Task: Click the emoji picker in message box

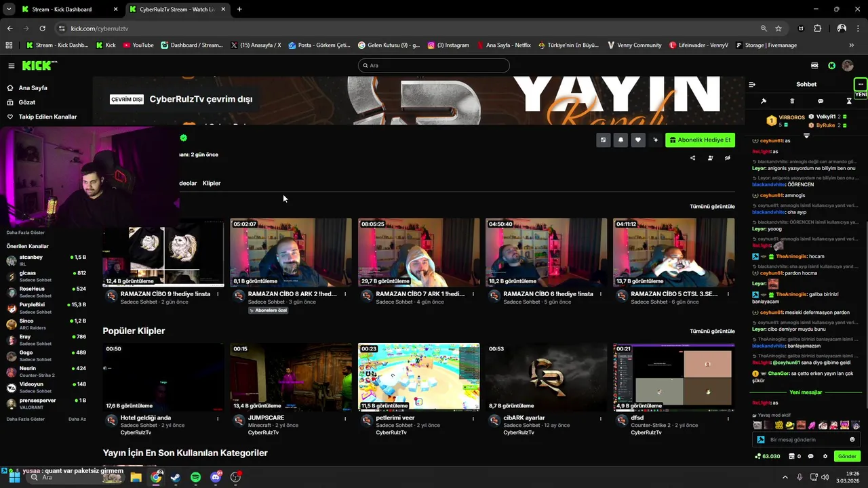Action: pos(852,440)
